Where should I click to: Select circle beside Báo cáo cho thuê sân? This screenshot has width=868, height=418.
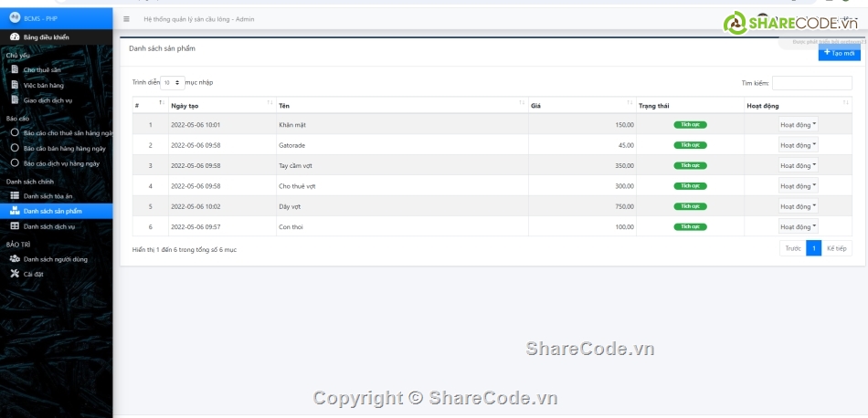15,132
